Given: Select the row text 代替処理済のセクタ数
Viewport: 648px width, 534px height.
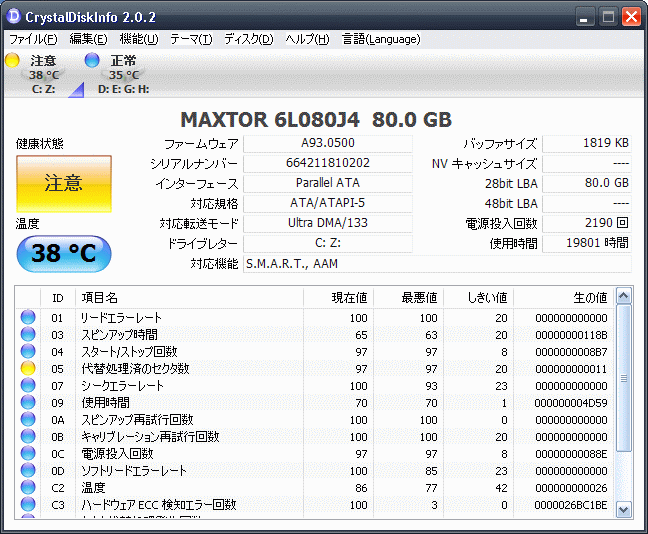Looking at the screenshot, I should tap(135, 368).
